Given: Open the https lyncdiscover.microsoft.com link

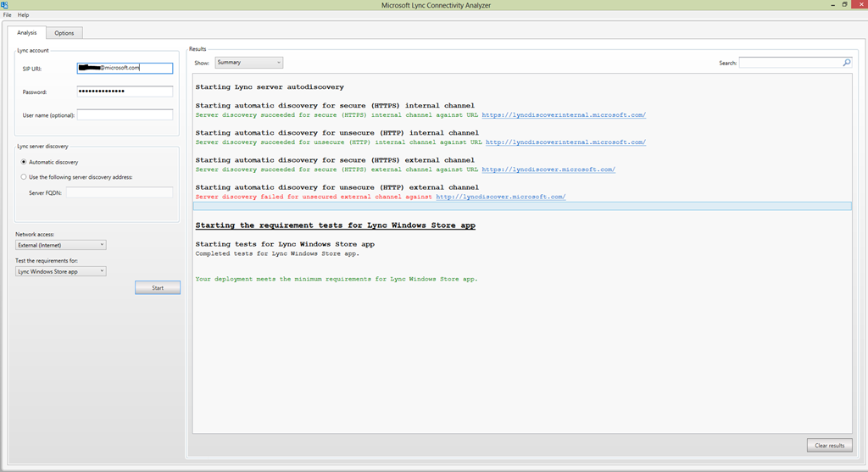Looking at the screenshot, I should (x=548, y=169).
